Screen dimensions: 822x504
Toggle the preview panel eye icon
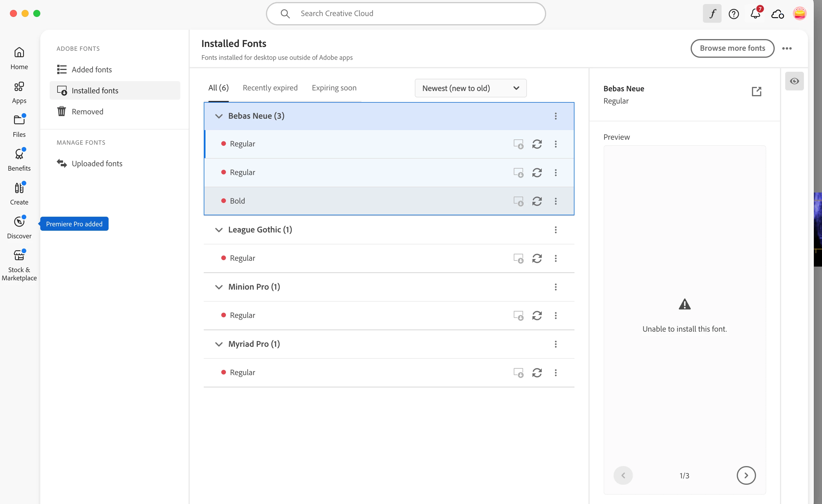click(794, 81)
